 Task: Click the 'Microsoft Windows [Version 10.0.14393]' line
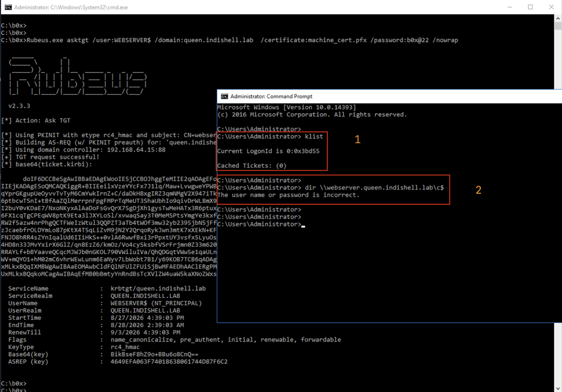(287, 108)
